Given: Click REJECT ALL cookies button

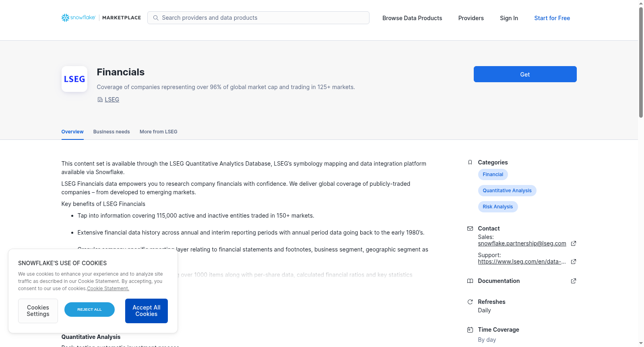Looking at the screenshot, I should click(x=89, y=310).
